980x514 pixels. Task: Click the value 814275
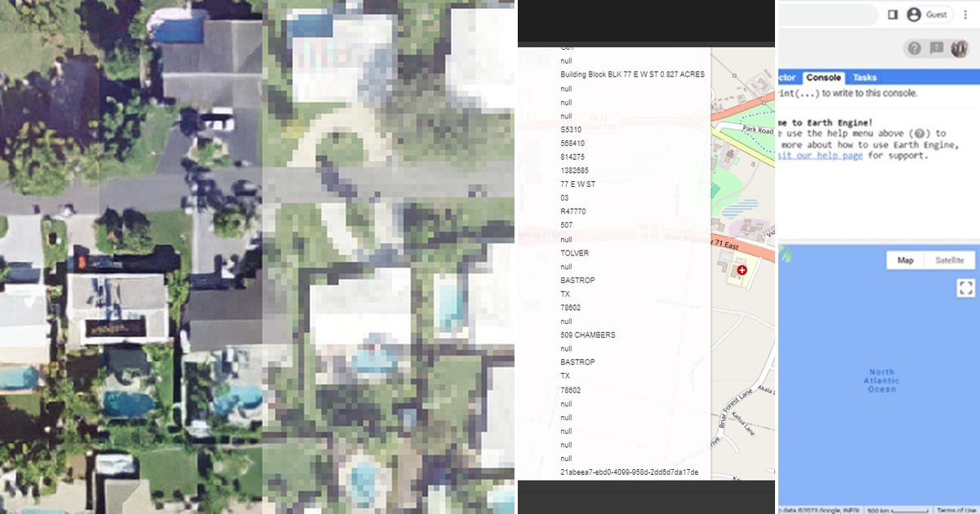[x=572, y=157]
